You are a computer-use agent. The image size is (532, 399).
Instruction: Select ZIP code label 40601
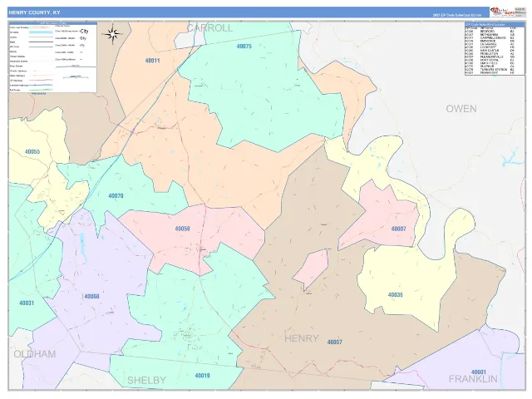click(479, 372)
